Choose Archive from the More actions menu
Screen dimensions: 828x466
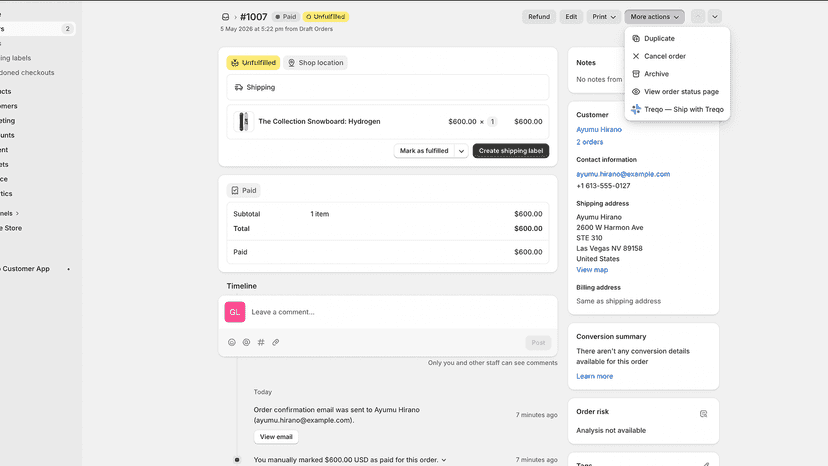[678, 74]
